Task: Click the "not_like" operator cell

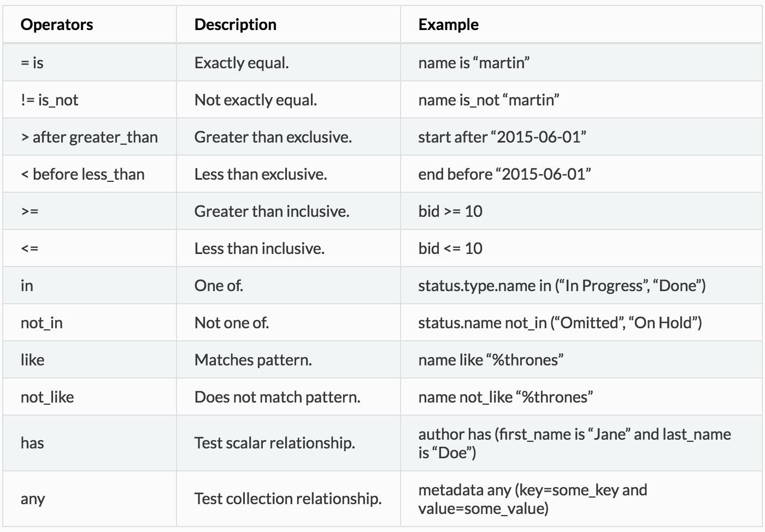Action: tap(48, 397)
